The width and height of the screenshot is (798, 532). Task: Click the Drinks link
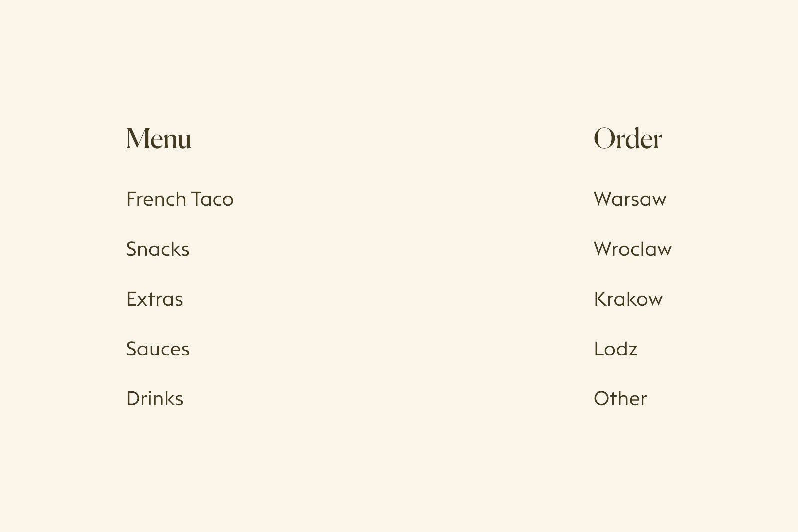point(155,399)
